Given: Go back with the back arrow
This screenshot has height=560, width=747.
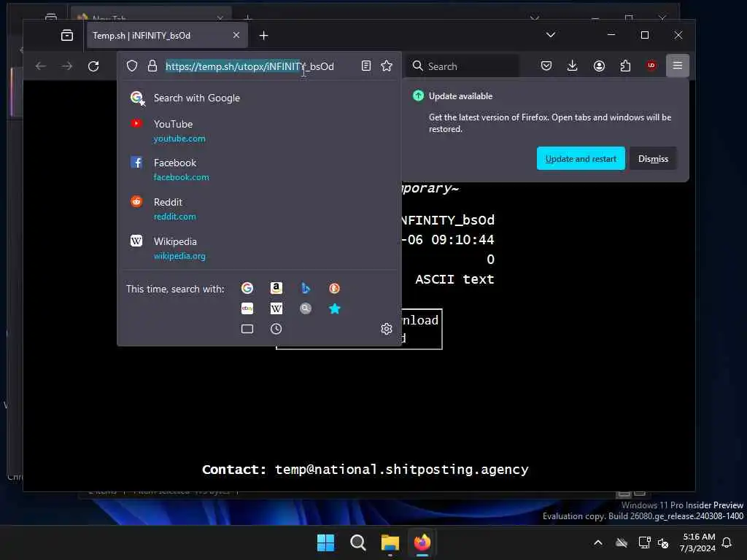Looking at the screenshot, I should (x=41, y=66).
